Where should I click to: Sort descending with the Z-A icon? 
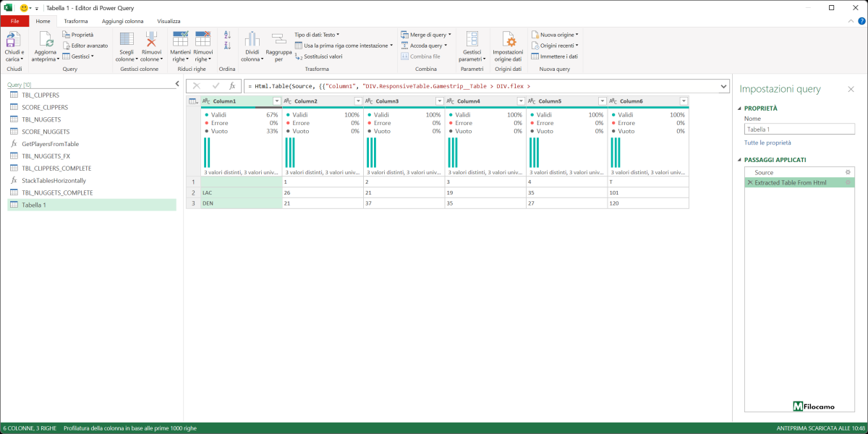coord(227,45)
